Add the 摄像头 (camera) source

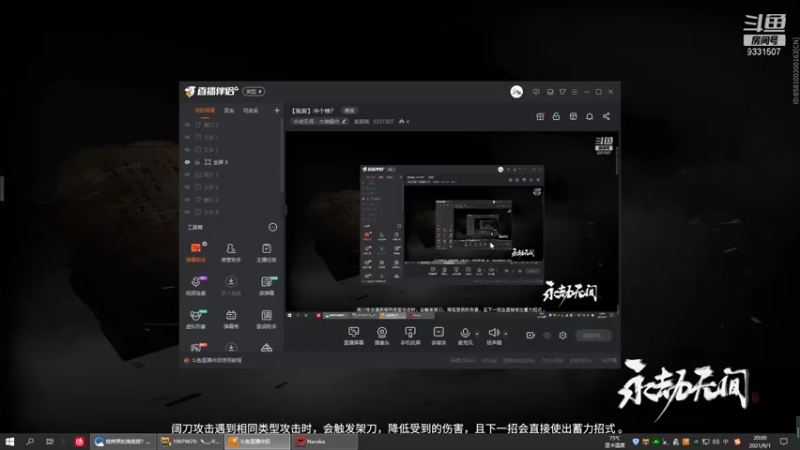(382, 336)
